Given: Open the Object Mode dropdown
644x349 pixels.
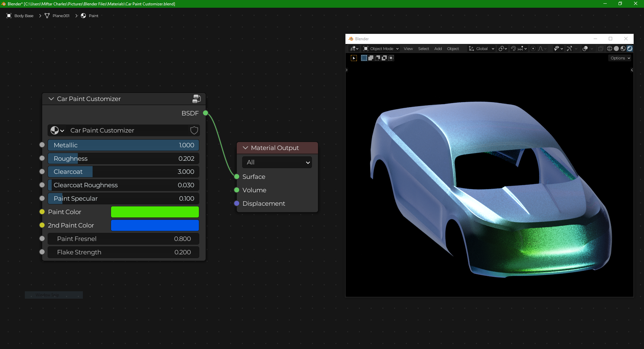Looking at the screenshot, I should point(381,49).
